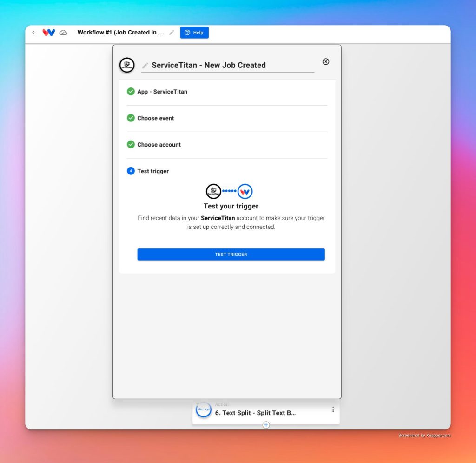Click the ServiceTitan app logo in panel header
476x463 pixels.
(x=127, y=65)
